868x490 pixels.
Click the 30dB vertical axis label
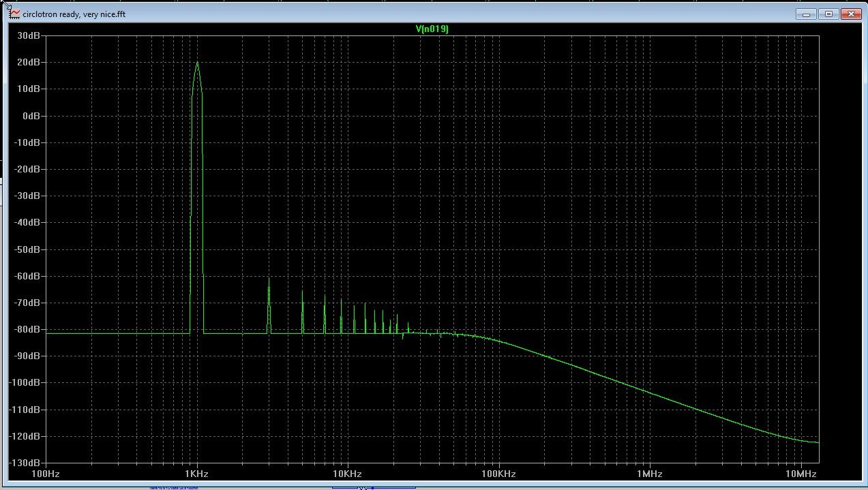(30, 35)
